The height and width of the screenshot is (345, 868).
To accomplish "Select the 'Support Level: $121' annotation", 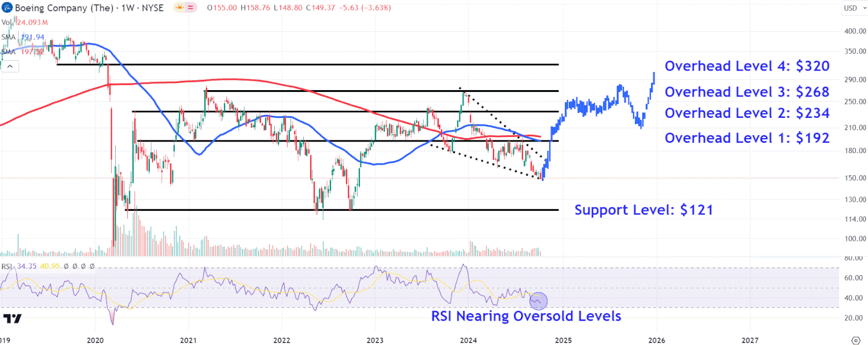I will [x=643, y=210].
